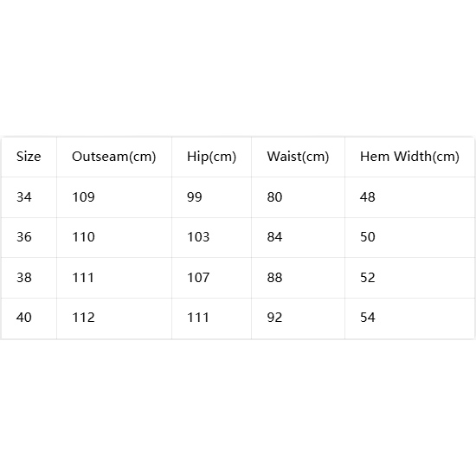Screen dimensions: 476x476
Task: Select outseam value 112
Action: coord(83,318)
